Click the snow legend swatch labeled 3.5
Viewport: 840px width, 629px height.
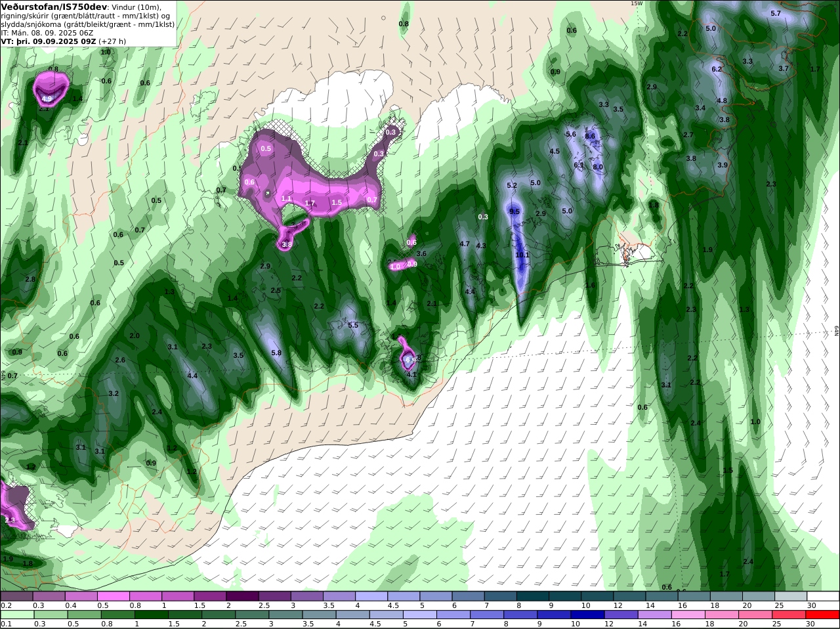(x=339, y=596)
